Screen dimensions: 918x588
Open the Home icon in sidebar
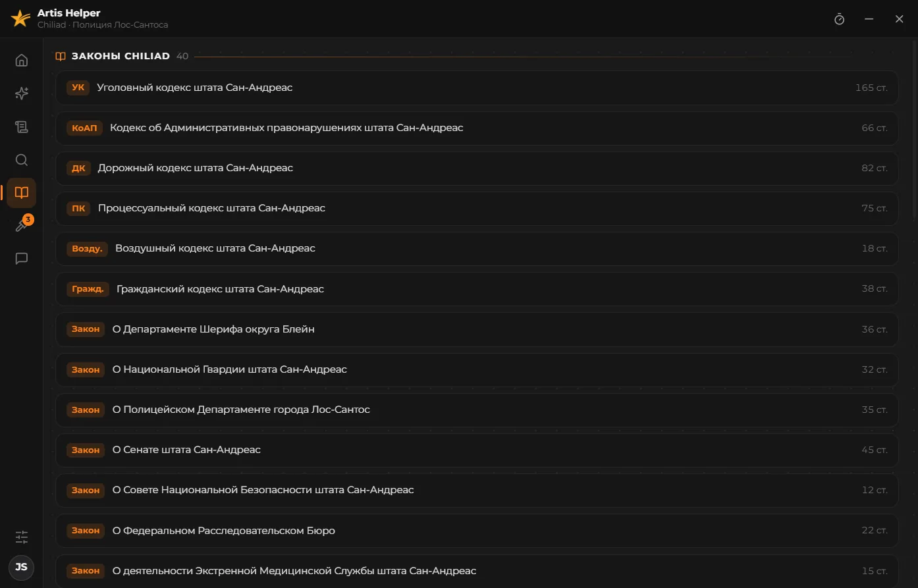22,61
